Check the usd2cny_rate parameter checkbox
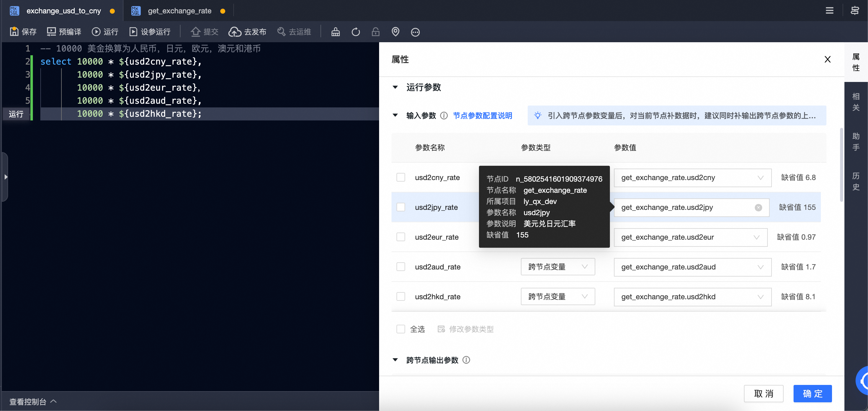 coord(400,177)
